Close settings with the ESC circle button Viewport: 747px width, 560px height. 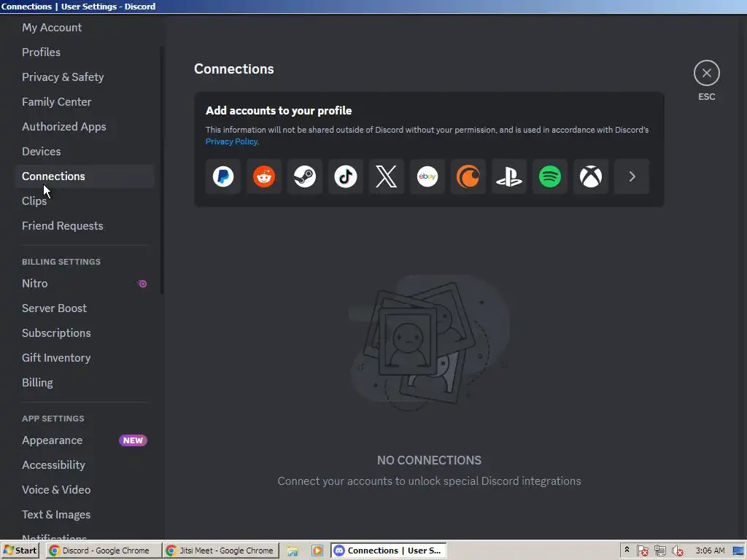pyautogui.click(x=706, y=73)
